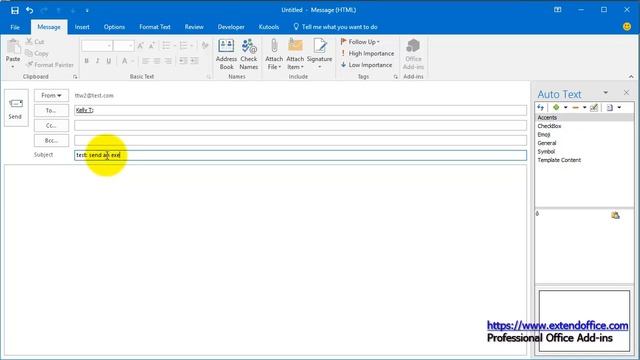Viewport: 640px width, 360px height.
Task: Open the Attach Item menu
Action: (295, 54)
